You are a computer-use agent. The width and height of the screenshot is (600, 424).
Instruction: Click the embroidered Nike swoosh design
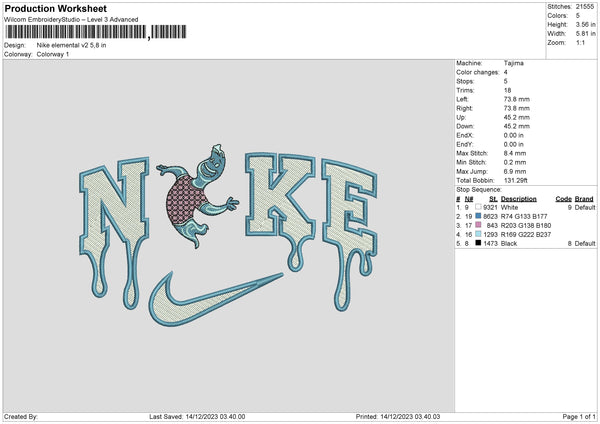click(216, 299)
